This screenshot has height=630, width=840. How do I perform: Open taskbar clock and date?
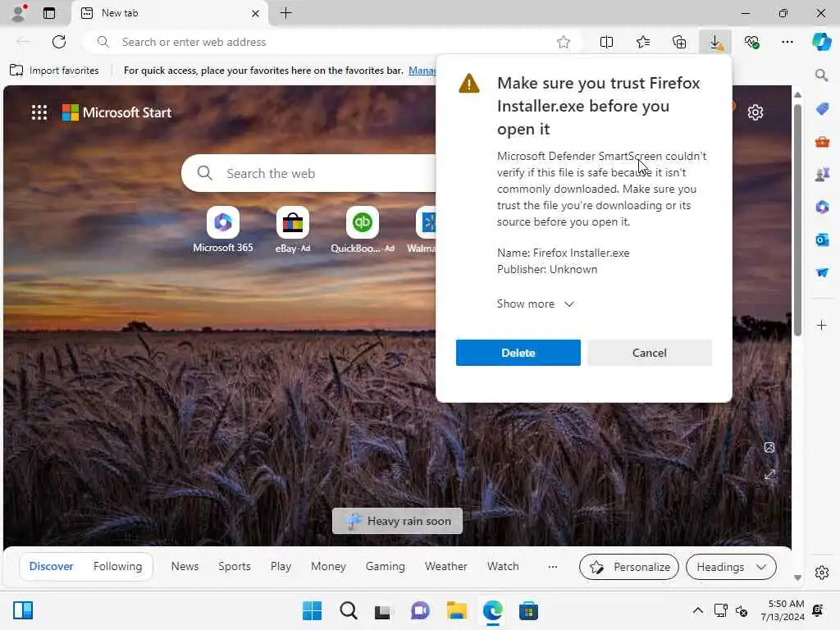(782, 610)
